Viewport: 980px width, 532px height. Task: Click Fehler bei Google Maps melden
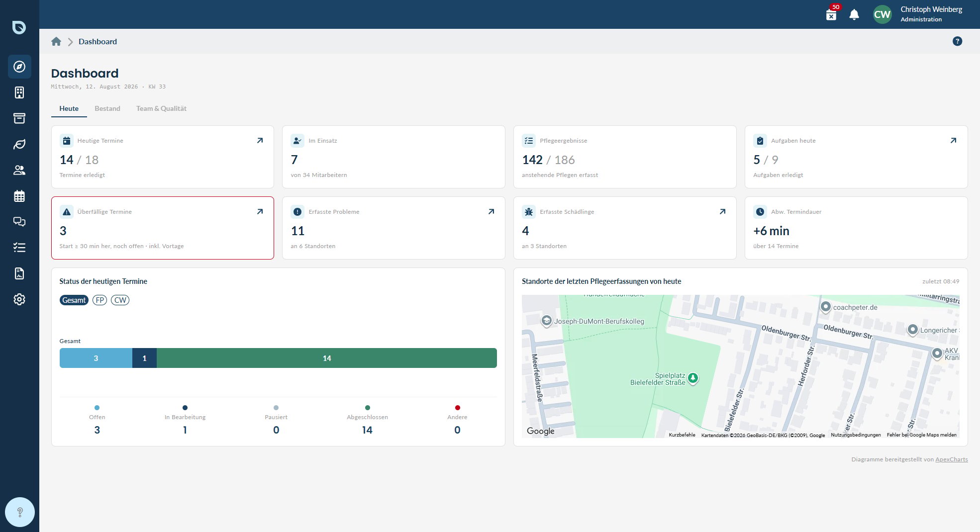click(922, 435)
